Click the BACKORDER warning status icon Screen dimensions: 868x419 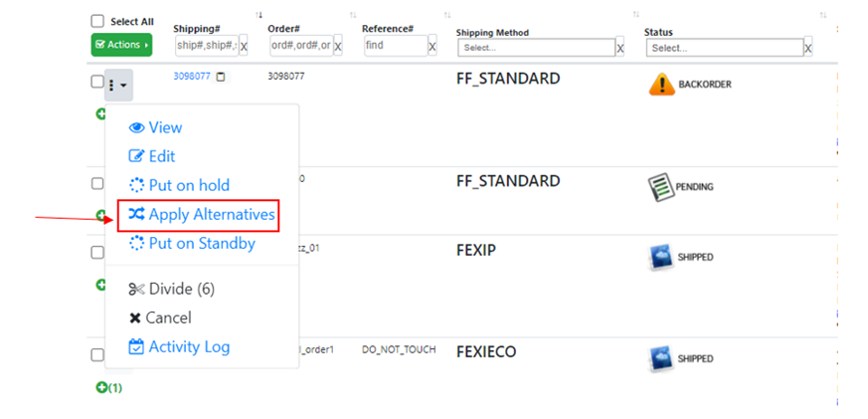click(x=661, y=85)
